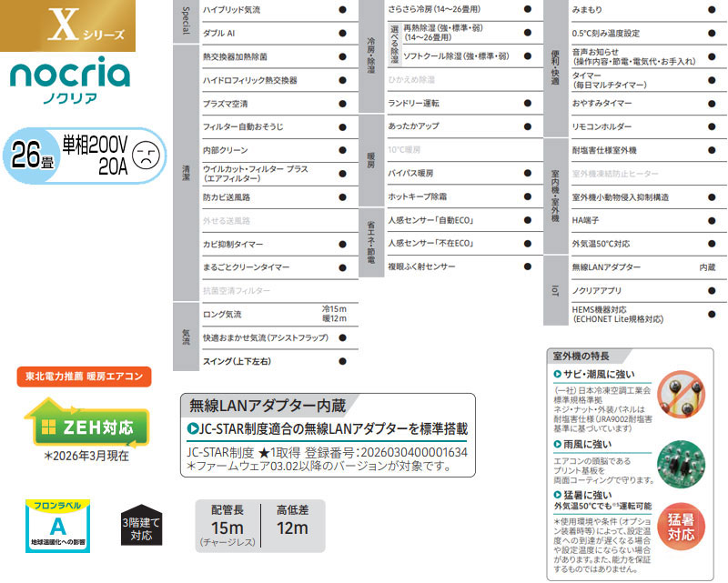728x583 pixels.
Task: Click the ランドリー運転 row
Action: pyautogui.click(x=465, y=103)
